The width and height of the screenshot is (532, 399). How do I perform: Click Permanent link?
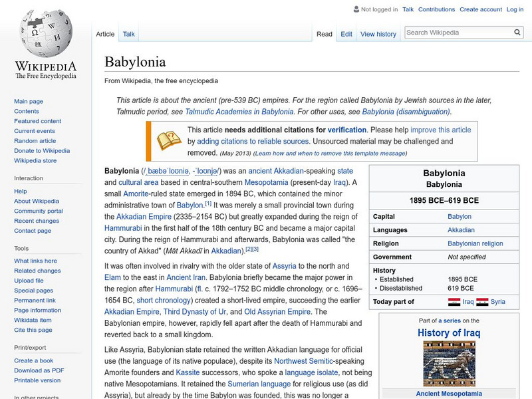click(35, 300)
